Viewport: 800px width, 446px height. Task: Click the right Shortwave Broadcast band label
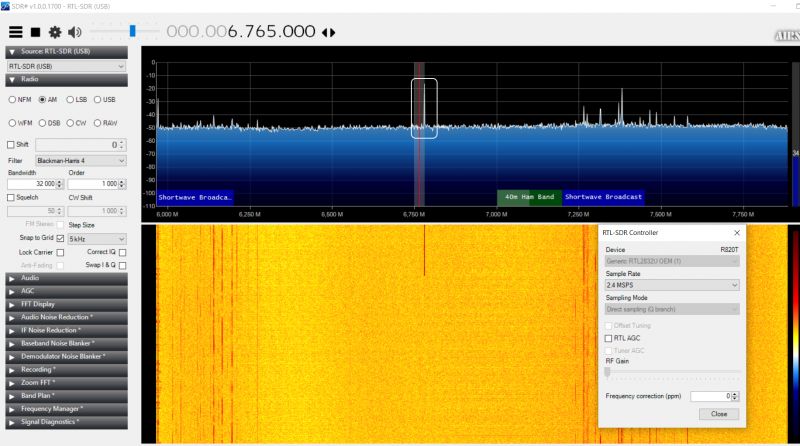click(603, 197)
